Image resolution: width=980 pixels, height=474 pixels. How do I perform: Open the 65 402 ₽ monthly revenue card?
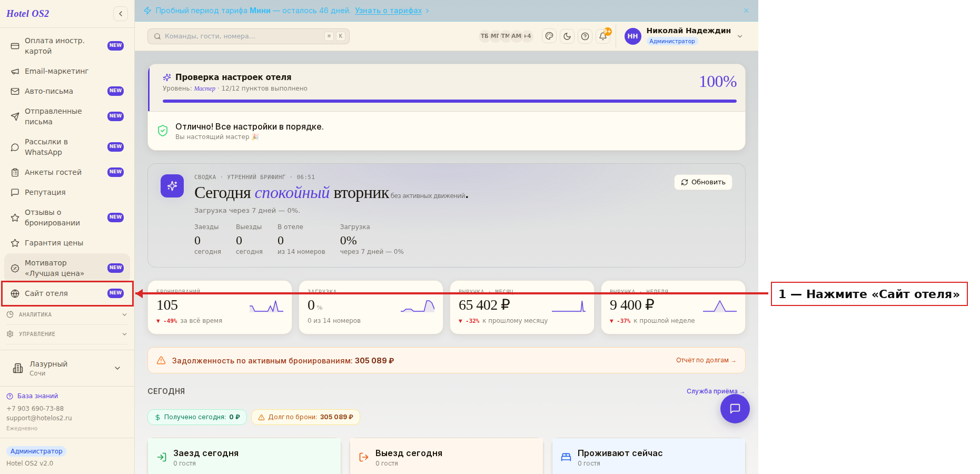tap(522, 308)
